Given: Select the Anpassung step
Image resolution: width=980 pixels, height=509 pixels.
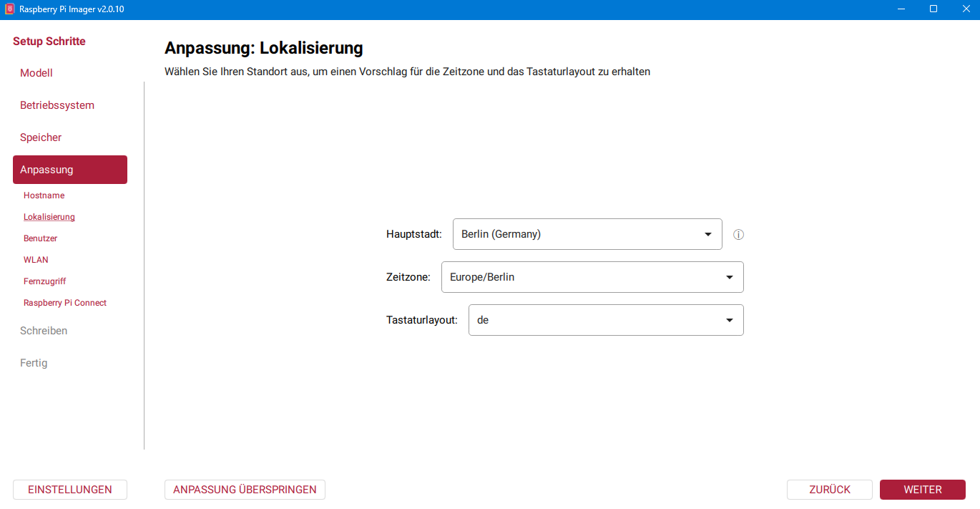Looking at the screenshot, I should click(70, 170).
